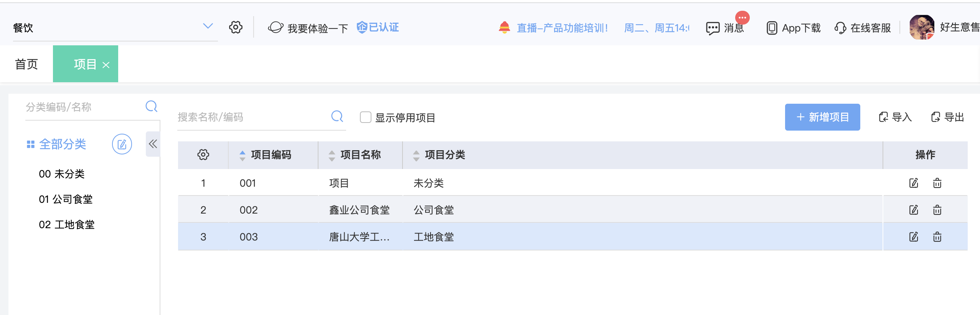Collapse category sidebar with double-chevron
This screenshot has width=980, height=315.
pyautogui.click(x=153, y=144)
